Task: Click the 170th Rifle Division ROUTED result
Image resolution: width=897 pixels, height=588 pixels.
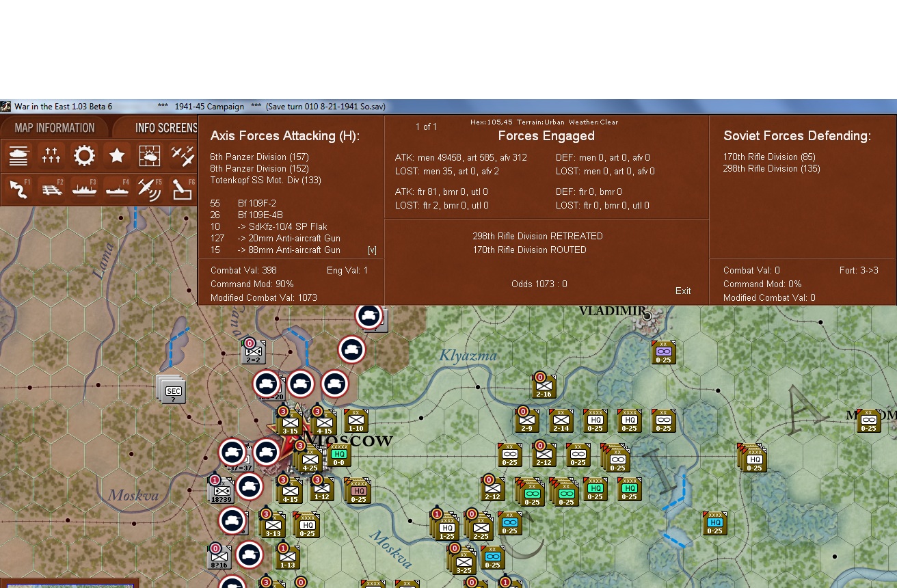Action: 530,250
